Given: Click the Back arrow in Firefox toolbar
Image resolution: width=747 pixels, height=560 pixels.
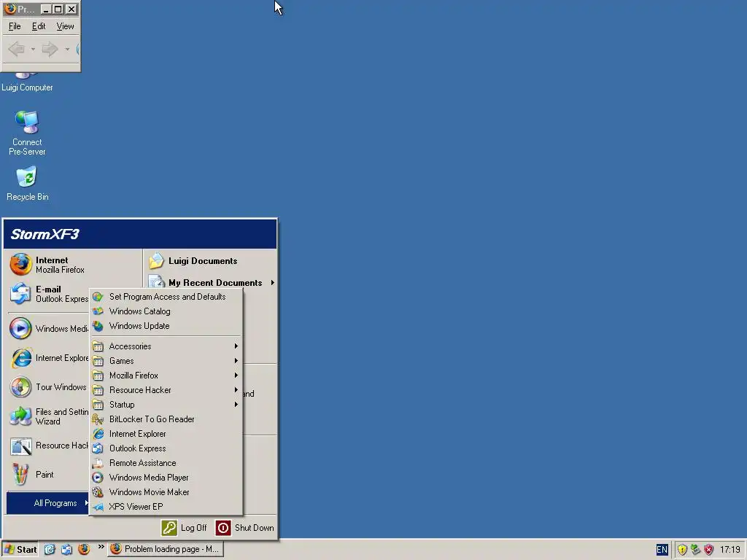Looking at the screenshot, I should click(x=18, y=49).
